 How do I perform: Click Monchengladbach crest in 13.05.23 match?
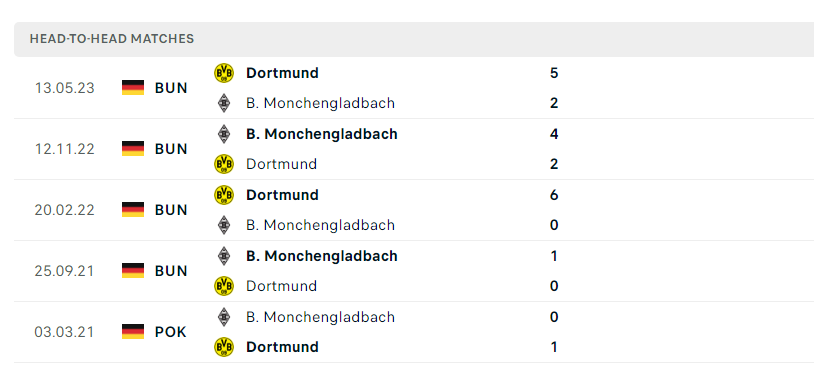(x=224, y=103)
